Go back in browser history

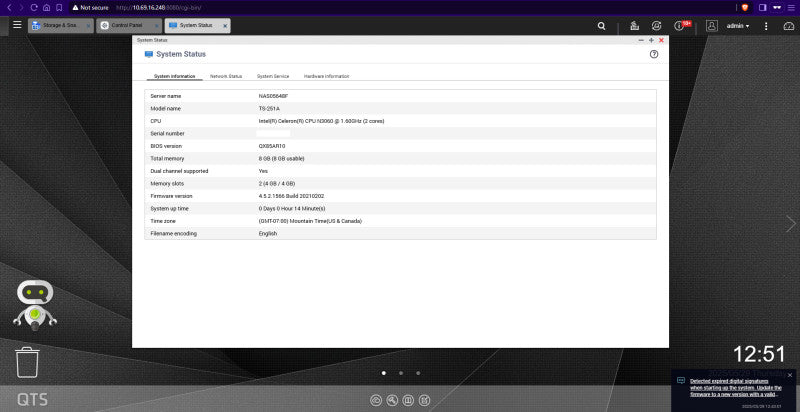click(8, 8)
